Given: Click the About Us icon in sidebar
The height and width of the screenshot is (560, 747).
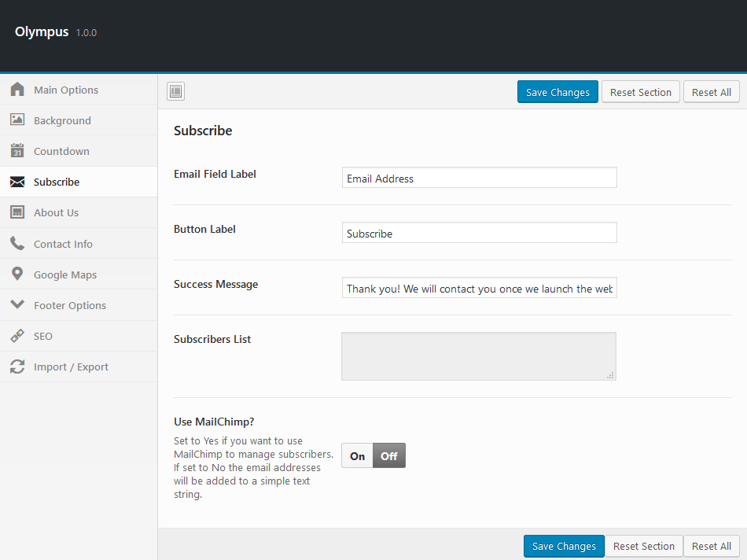Looking at the screenshot, I should 17,212.
